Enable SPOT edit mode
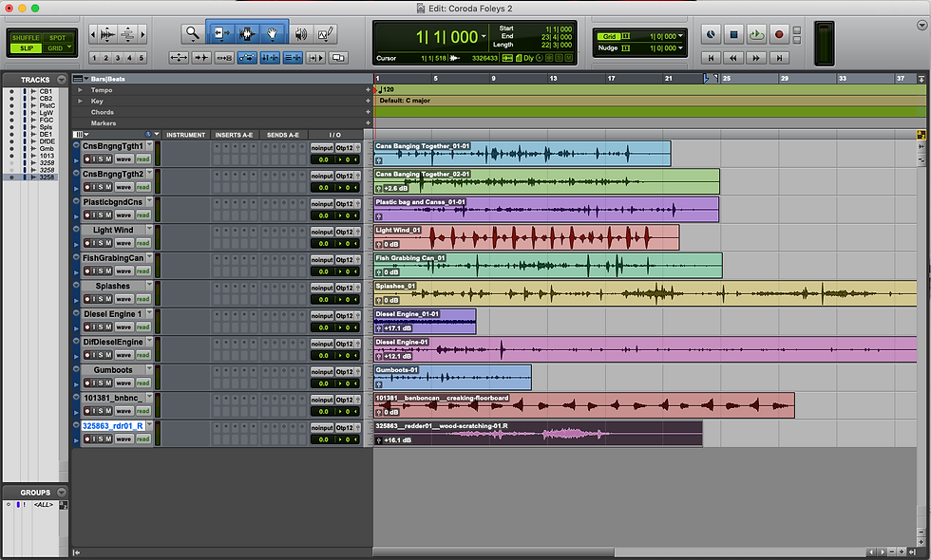The image size is (931, 560). pyautogui.click(x=58, y=37)
